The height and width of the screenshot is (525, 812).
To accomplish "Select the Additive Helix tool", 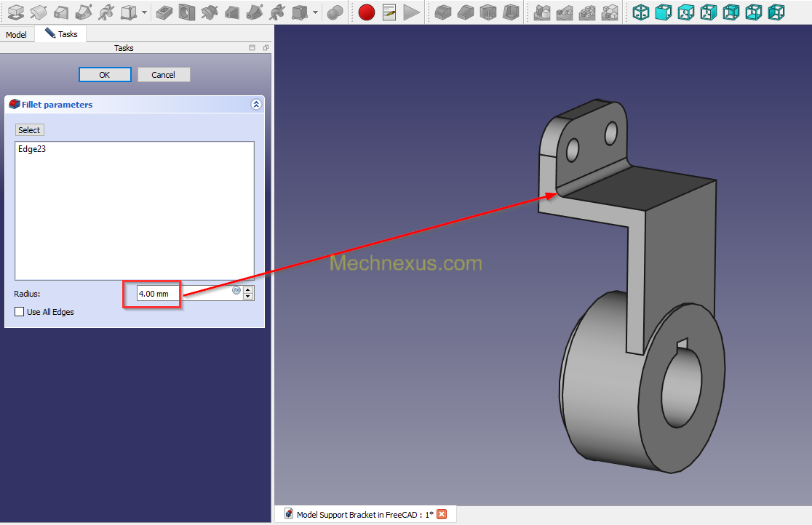I will (x=106, y=12).
